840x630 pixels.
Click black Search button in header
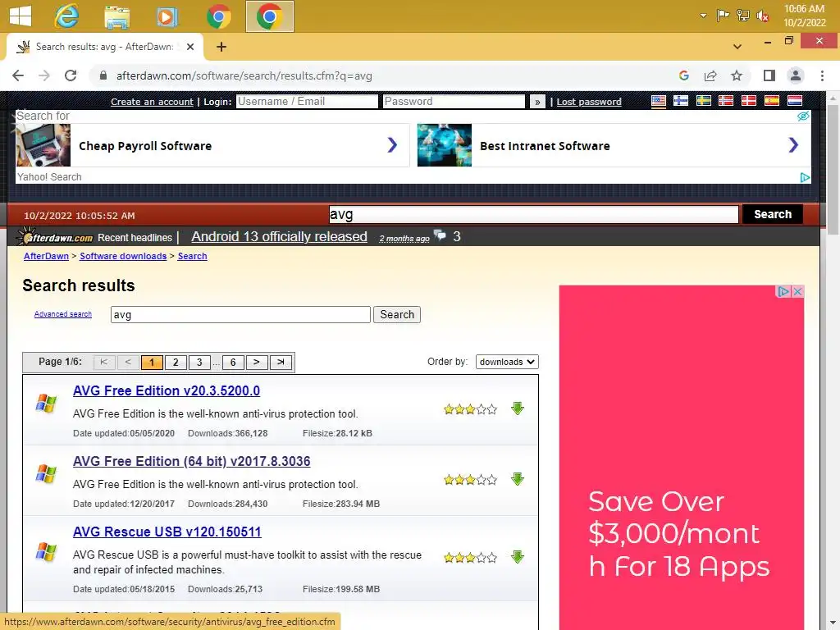tap(773, 214)
